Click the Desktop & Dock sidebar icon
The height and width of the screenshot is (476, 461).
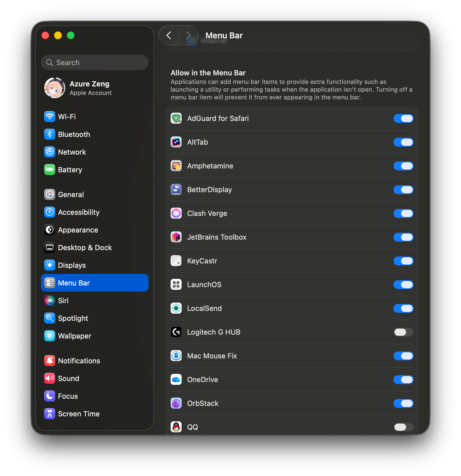tap(50, 248)
